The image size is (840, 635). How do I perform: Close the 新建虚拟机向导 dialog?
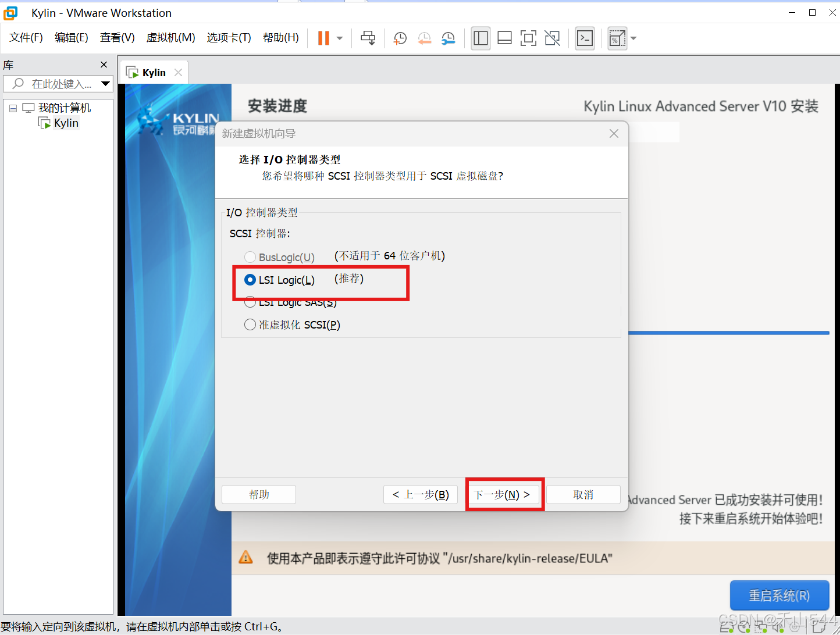614,134
